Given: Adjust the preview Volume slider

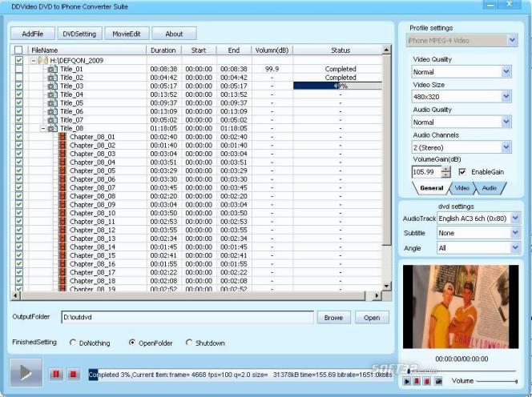Looking at the screenshot, I should [x=497, y=382].
